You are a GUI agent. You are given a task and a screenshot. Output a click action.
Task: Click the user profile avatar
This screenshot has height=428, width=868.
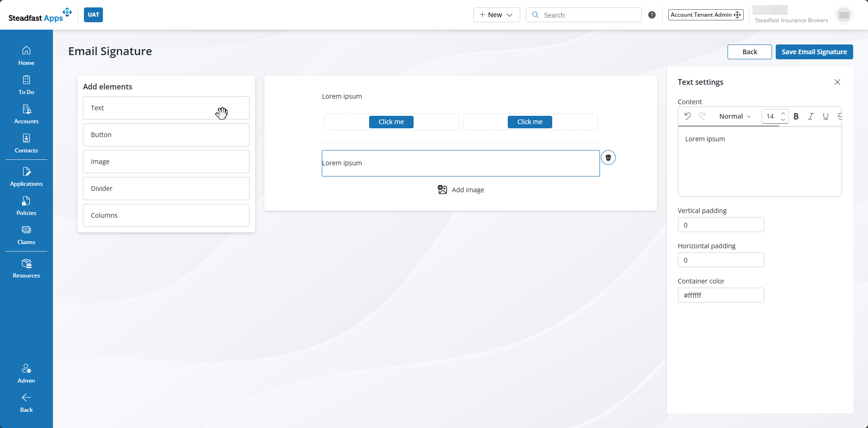[x=844, y=15]
